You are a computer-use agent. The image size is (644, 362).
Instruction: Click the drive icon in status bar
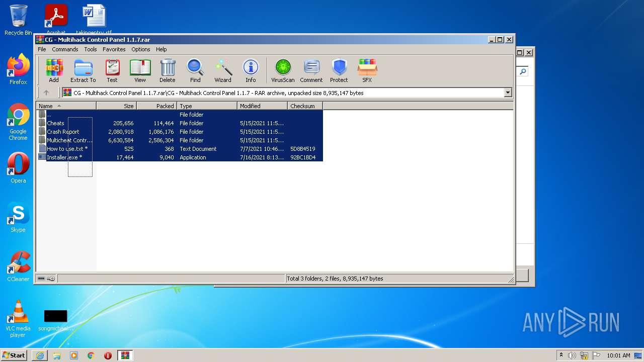pos(41,279)
